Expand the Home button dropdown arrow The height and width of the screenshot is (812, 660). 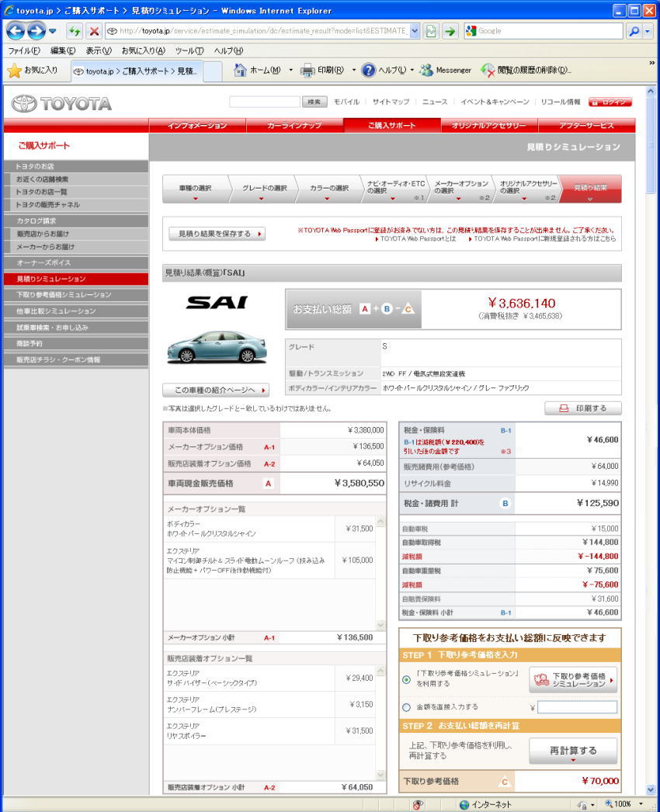click(290, 70)
